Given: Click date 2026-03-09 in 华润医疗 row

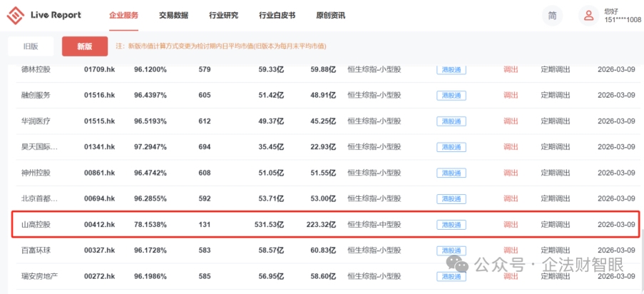Looking at the screenshot, I should tap(616, 121).
